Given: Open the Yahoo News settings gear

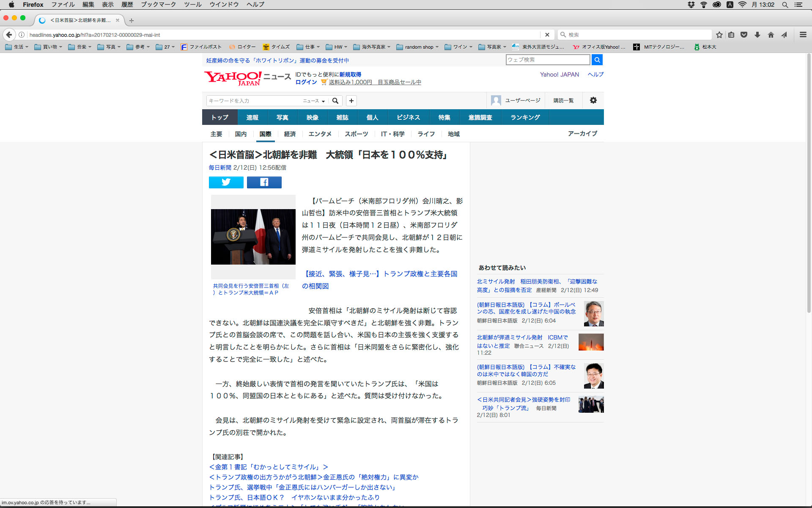Looking at the screenshot, I should [x=593, y=100].
